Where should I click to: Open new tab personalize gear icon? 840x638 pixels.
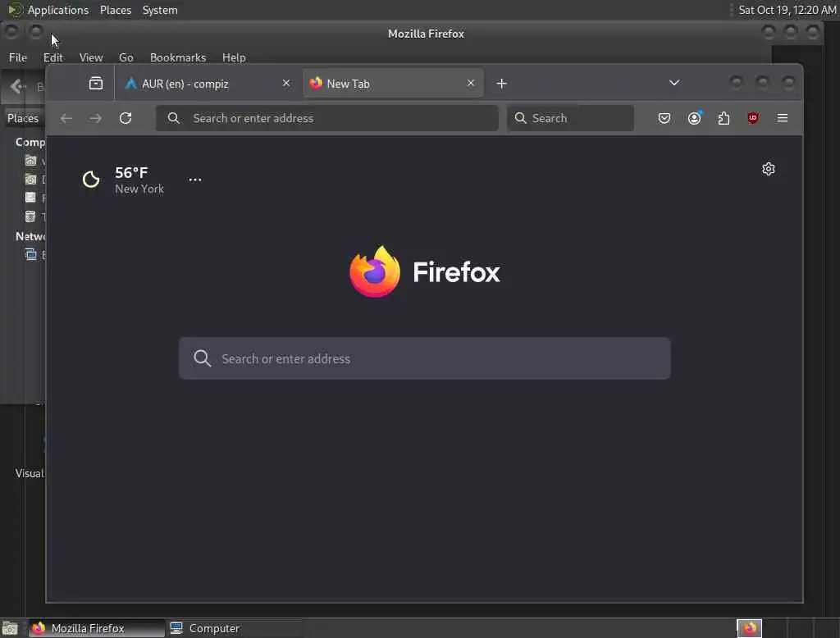(768, 169)
